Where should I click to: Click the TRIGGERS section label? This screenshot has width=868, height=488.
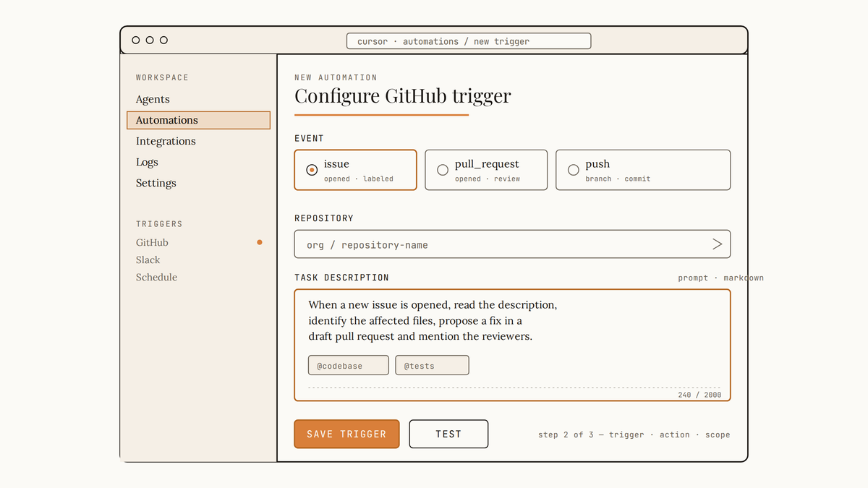pos(159,224)
